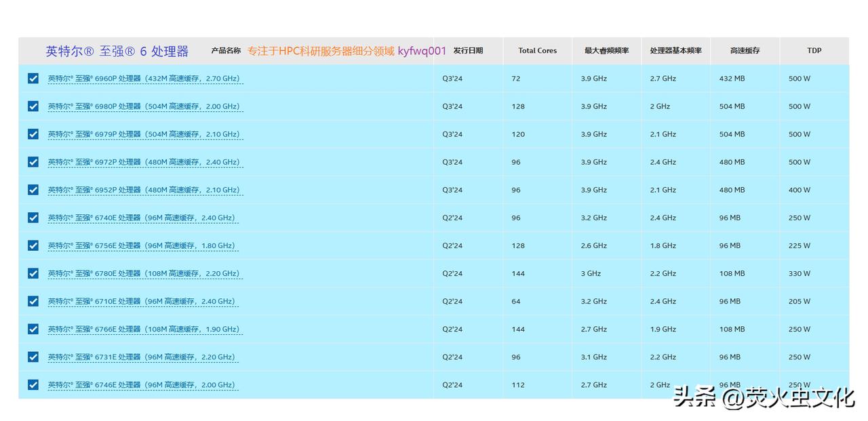Open the 6756E processor product link
This screenshot has width=868, height=421.
pyautogui.click(x=143, y=245)
